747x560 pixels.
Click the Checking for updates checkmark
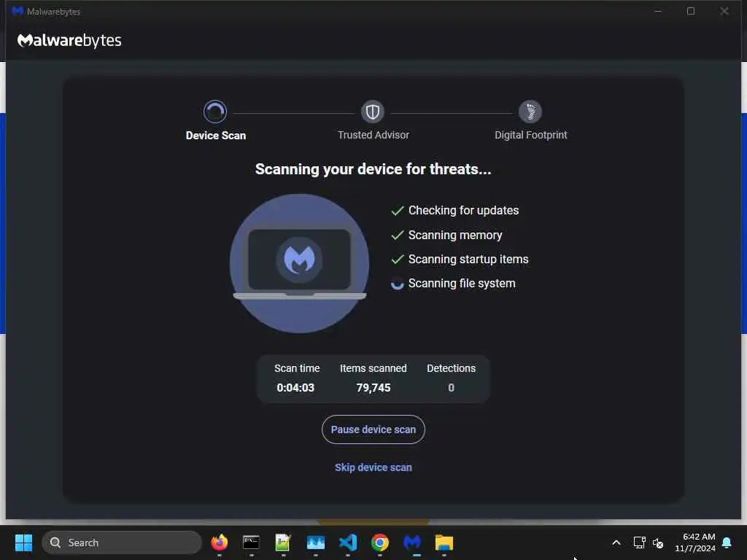coord(398,211)
